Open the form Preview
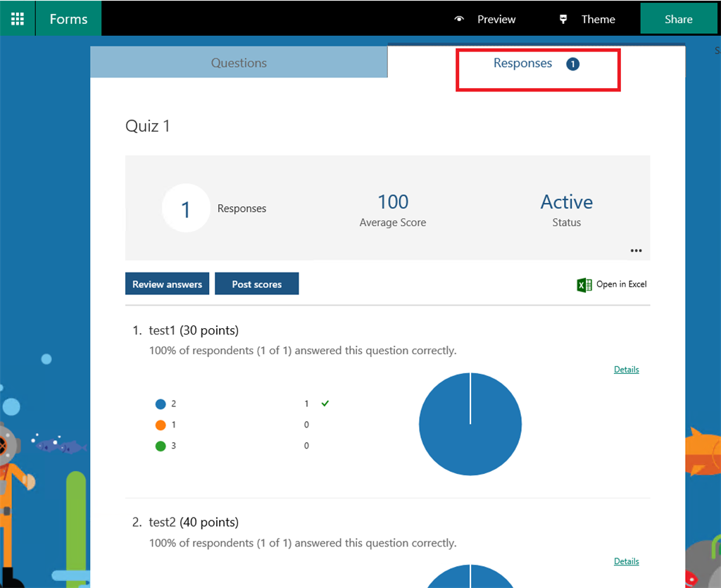The image size is (721, 588). pyautogui.click(x=496, y=19)
